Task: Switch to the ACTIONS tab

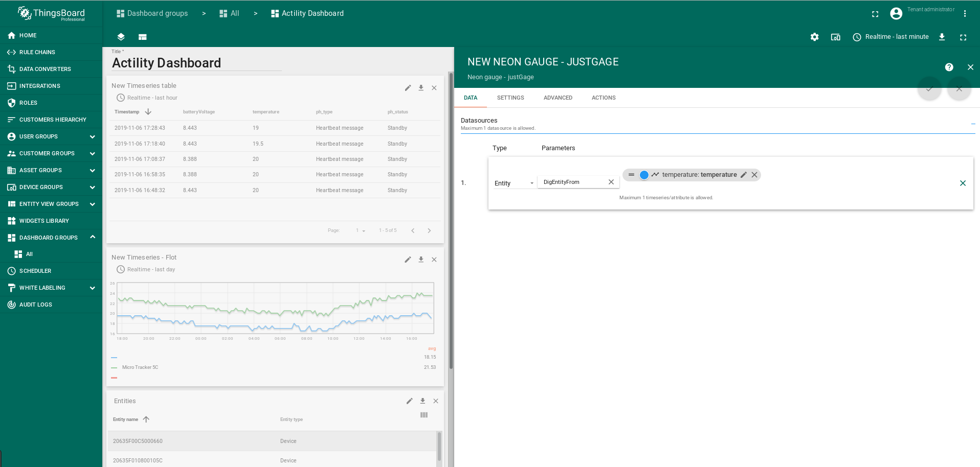Action: point(604,98)
